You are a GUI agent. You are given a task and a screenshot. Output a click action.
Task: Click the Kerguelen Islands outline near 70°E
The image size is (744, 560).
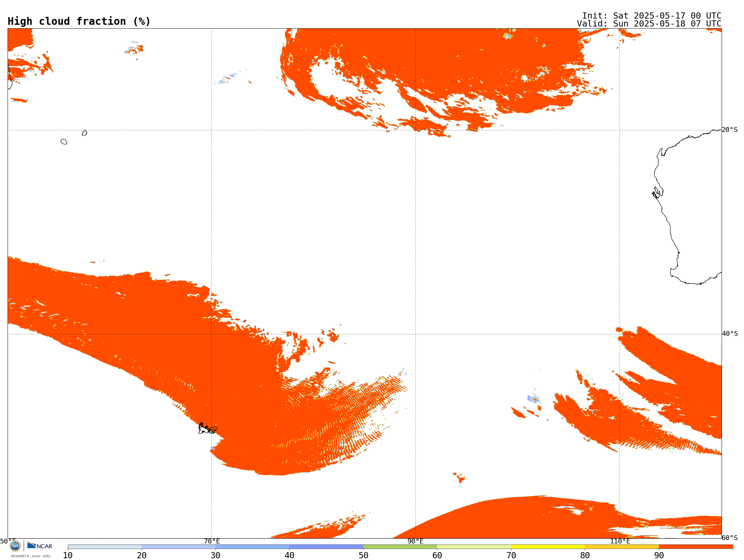208,428
